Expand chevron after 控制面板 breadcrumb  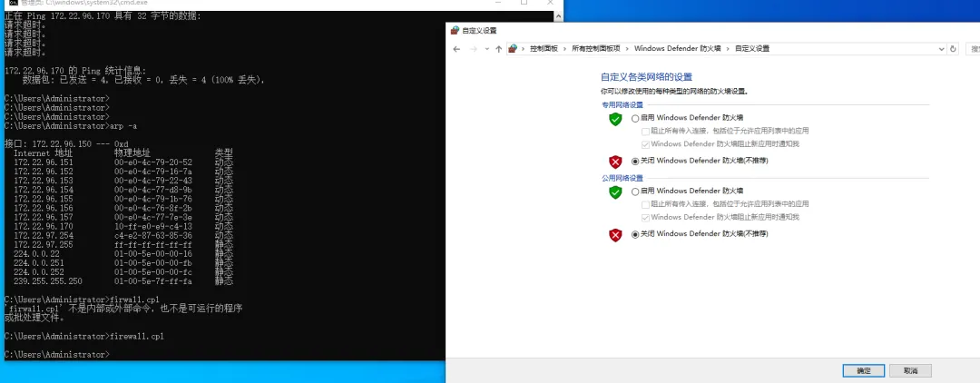[564, 49]
